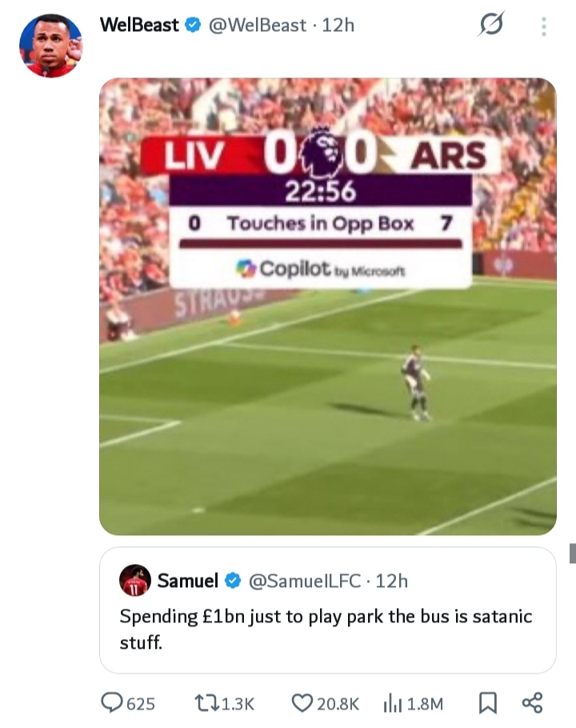Open the @WelBeast handle link
Screen dimensions: 576x728
pyautogui.click(x=258, y=25)
